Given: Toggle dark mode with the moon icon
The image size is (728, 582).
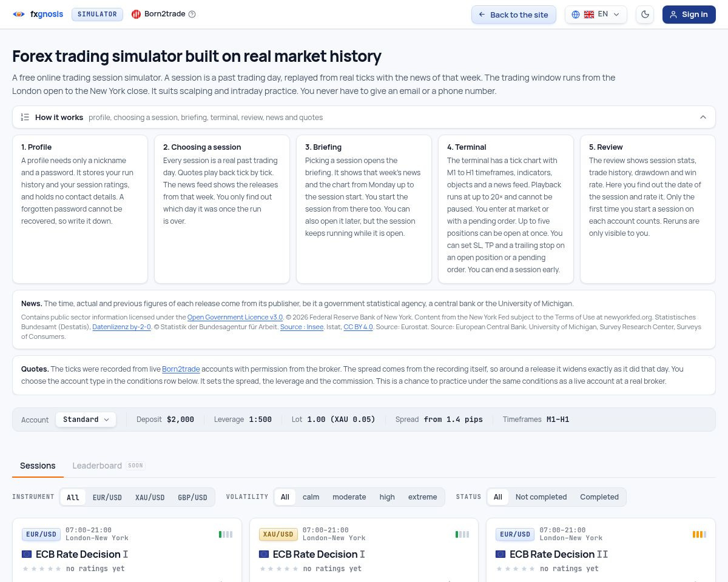Looking at the screenshot, I should [645, 15].
